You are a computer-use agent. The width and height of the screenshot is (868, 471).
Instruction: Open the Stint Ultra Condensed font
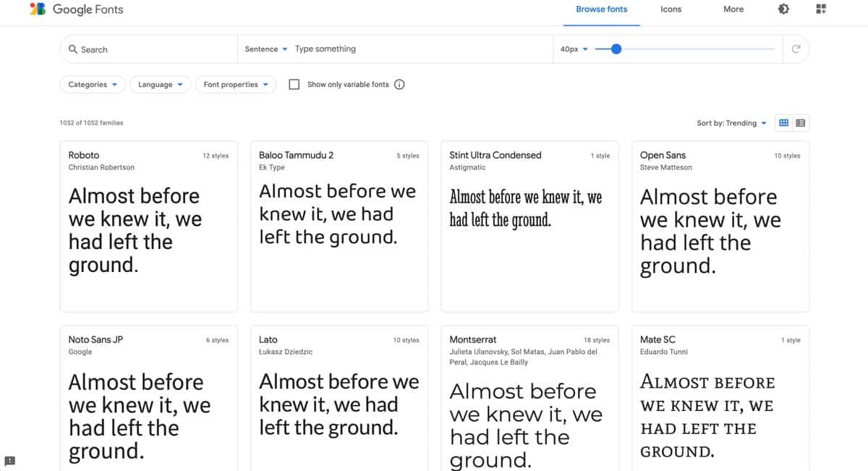click(495, 155)
